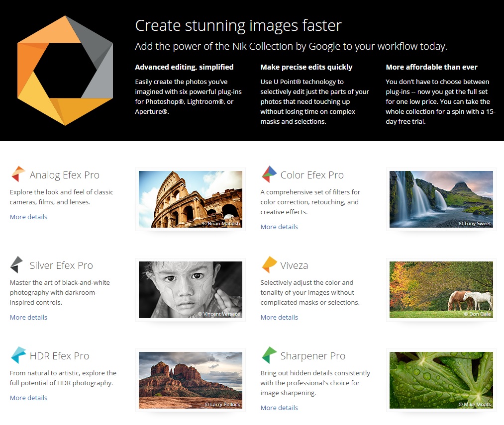Open More details for Analog Efex Pro
The height and width of the screenshot is (425, 504).
click(x=28, y=217)
